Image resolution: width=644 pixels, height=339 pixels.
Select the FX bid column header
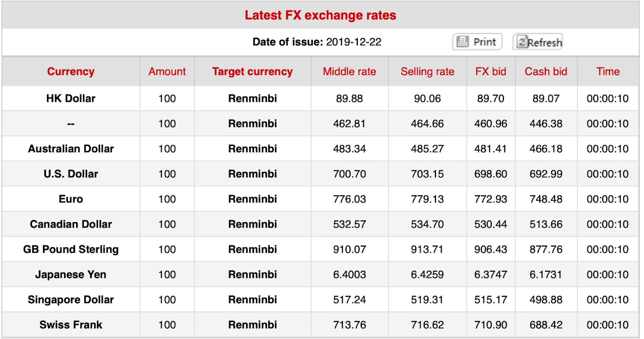(490, 71)
